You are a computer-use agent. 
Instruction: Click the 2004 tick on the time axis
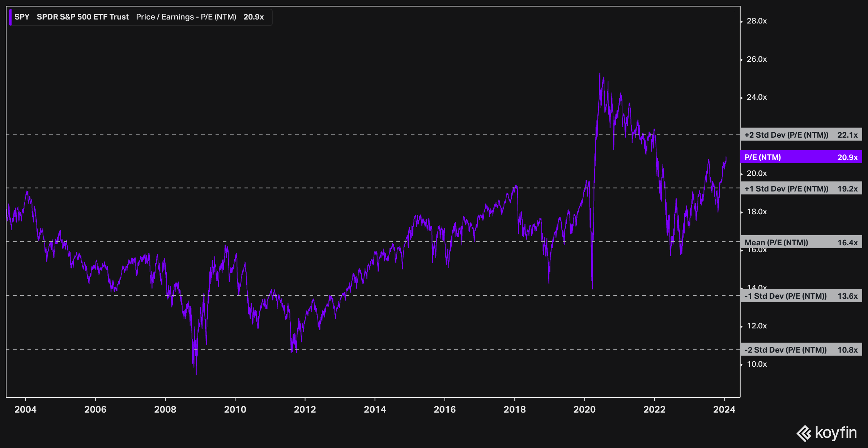tap(25, 409)
